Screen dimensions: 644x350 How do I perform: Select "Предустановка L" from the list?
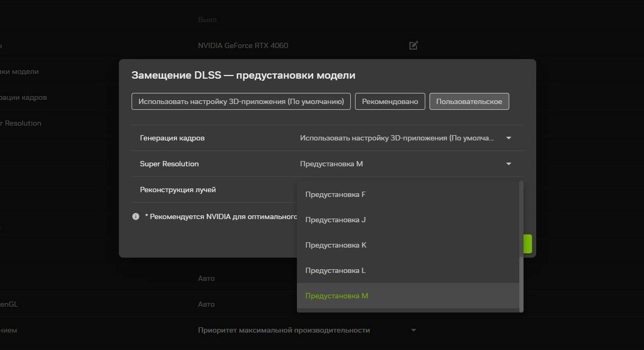click(334, 270)
